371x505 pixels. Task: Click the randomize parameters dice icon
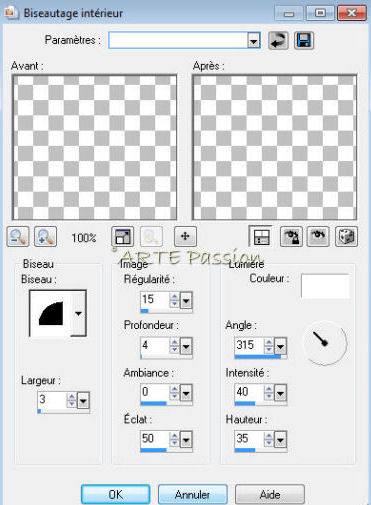pyautogui.click(x=346, y=237)
